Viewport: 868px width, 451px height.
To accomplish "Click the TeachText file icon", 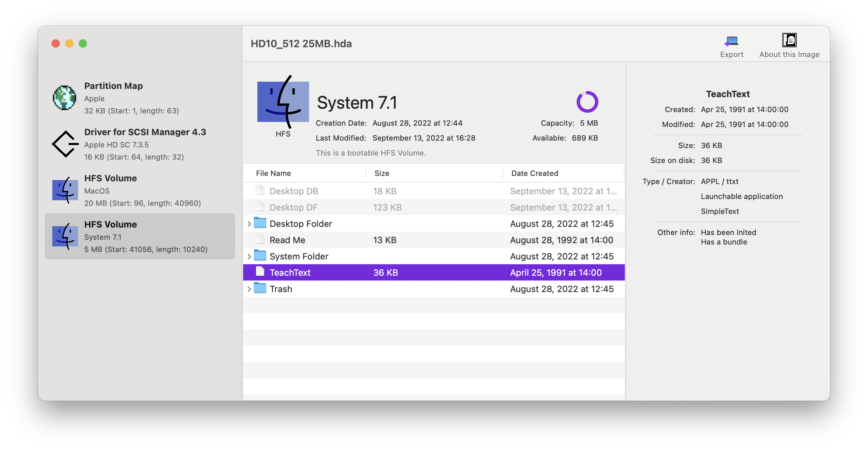I will click(260, 272).
